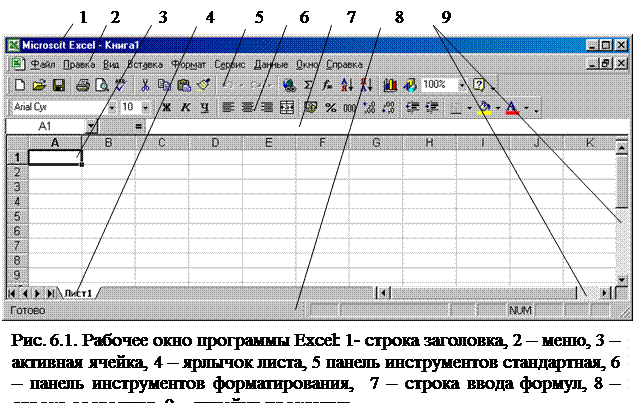The height and width of the screenshot is (410, 633).
Task: Open the Формат menu
Action: (189, 64)
